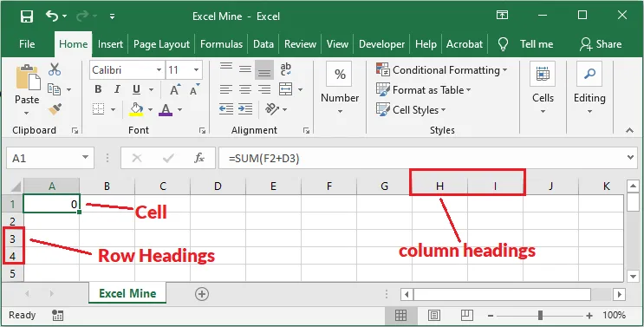This screenshot has width=644, height=327.
Task: Toggle Italic formatting
Action: (118, 89)
